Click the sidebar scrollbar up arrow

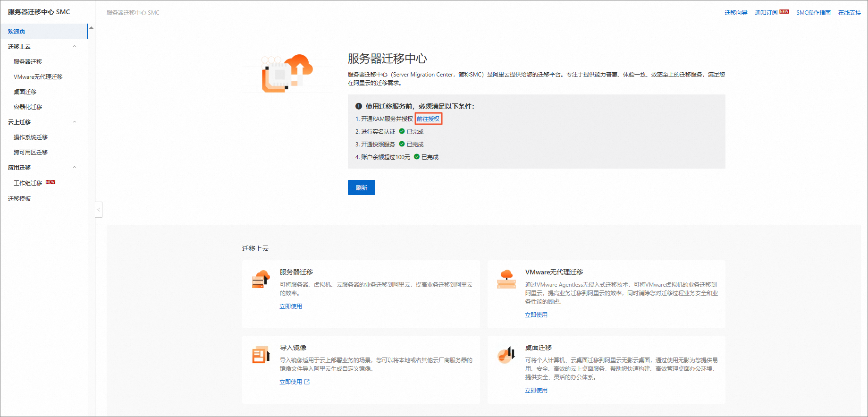91,28
